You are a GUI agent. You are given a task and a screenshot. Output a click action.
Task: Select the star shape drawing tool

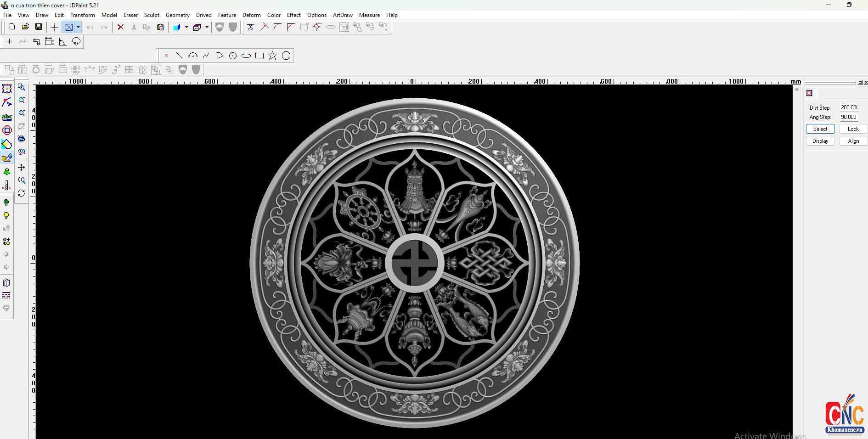[272, 56]
